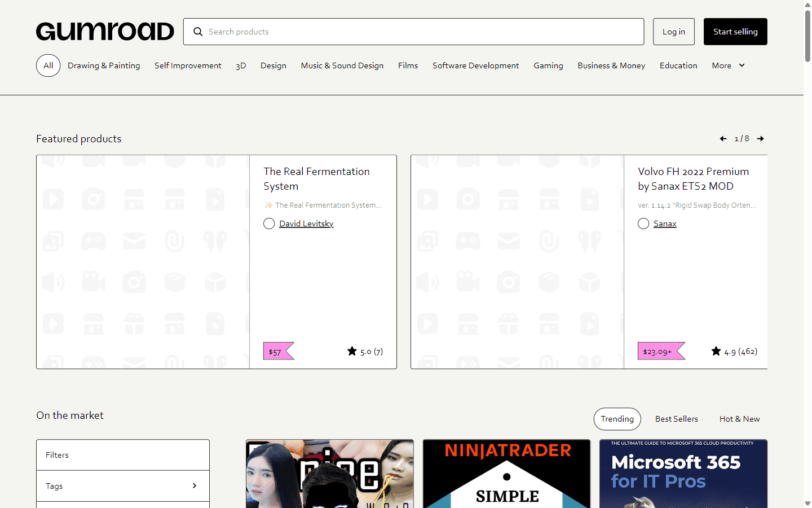Switch to the 3D category
This screenshot has width=812, height=508.
pyautogui.click(x=241, y=65)
